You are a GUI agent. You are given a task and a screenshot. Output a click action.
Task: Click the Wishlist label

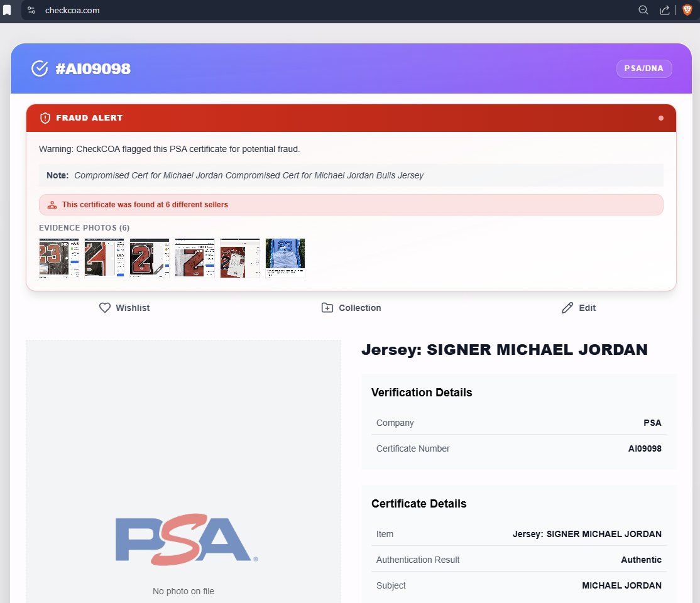tap(133, 308)
